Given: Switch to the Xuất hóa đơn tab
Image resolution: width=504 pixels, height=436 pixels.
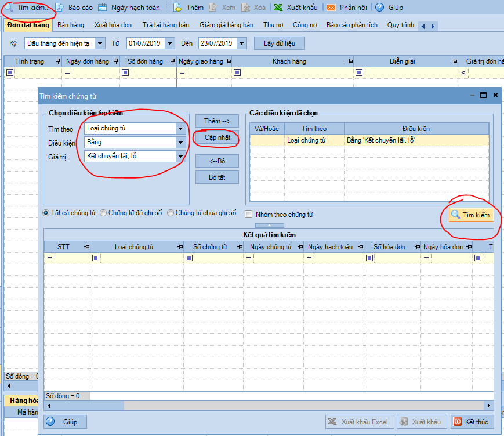Looking at the screenshot, I should (x=113, y=25).
